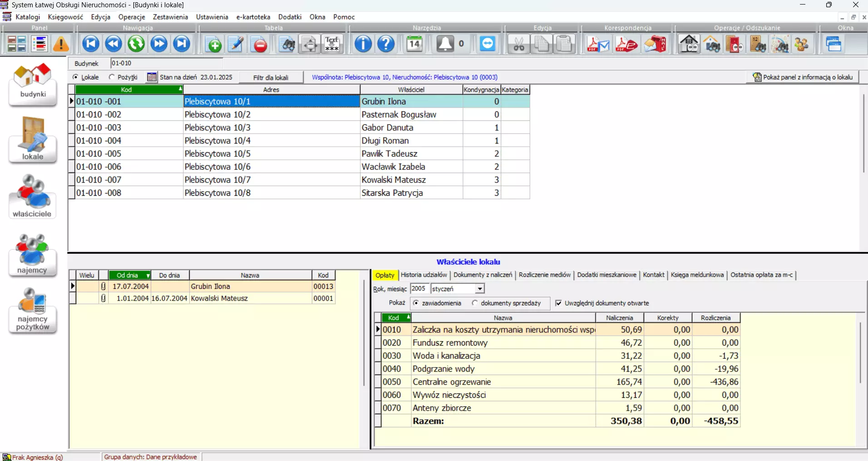Select owner row Kowalski Mateusz 00001
Screen dimensions: 868x461
pyautogui.click(x=202, y=298)
